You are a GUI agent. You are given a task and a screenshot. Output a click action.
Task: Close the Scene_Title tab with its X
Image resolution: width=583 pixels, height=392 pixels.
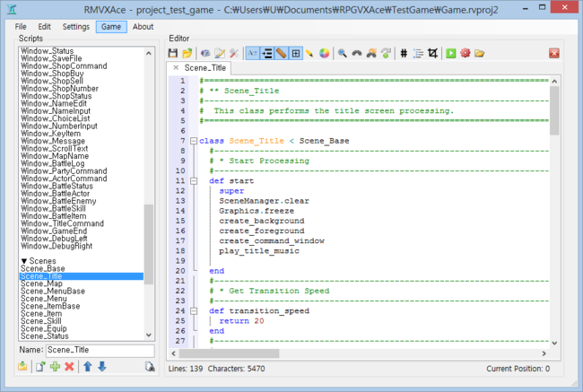pyautogui.click(x=176, y=67)
